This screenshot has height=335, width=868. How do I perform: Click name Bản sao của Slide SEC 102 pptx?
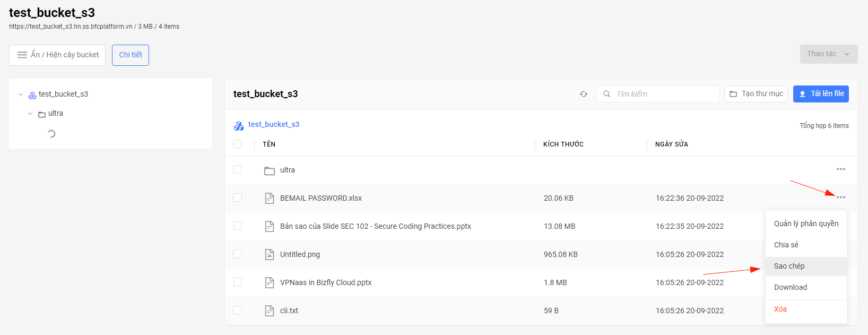376,226
